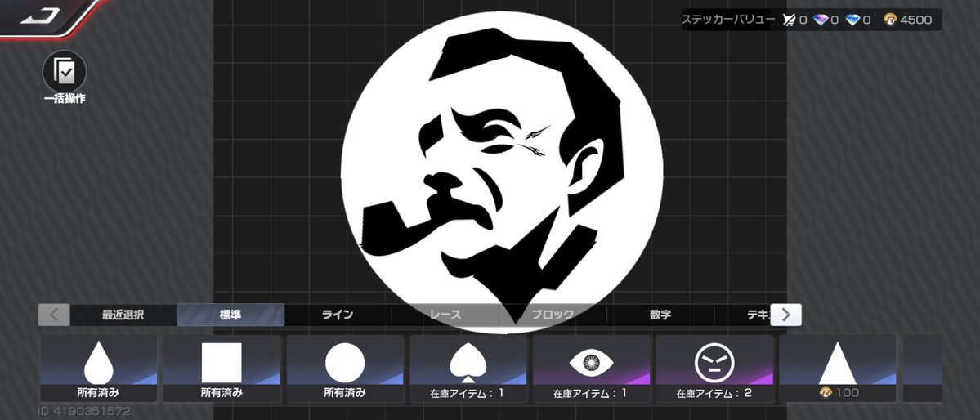Tap the gold coin balance 4500
Viewport: 980px width, 420px height.
click(x=908, y=20)
